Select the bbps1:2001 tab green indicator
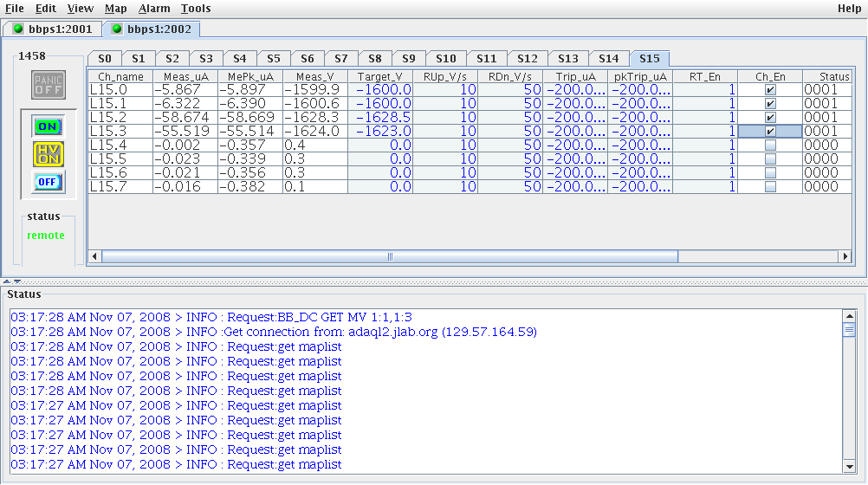Screen dimensions: 868x485 click(18, 29)
